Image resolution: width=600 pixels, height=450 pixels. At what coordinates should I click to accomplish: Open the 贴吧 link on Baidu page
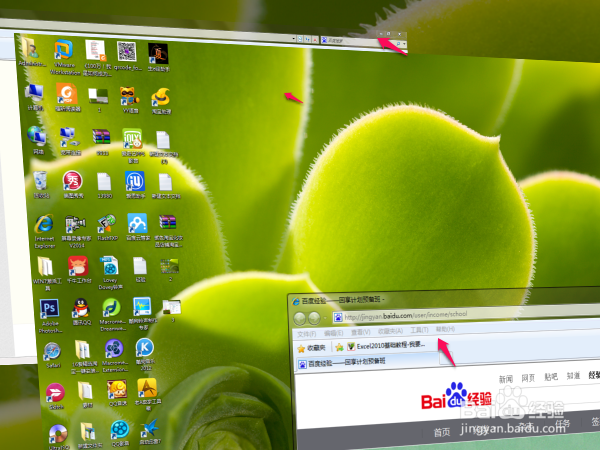(551, 377)
